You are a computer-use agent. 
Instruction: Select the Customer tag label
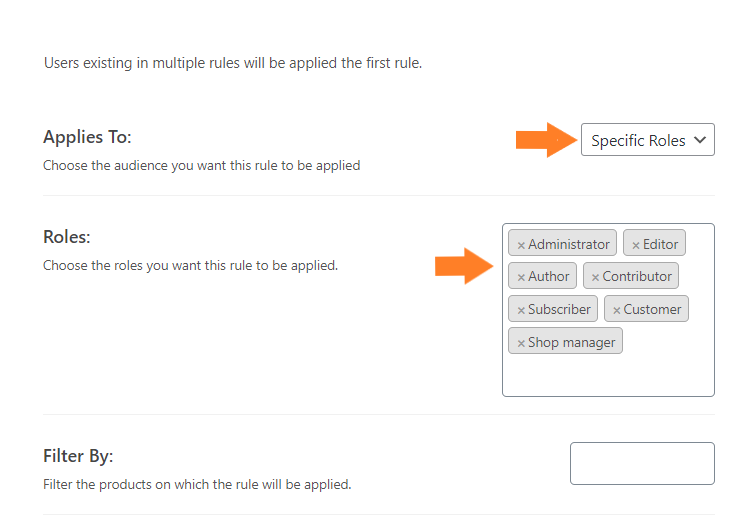point(652,309)
